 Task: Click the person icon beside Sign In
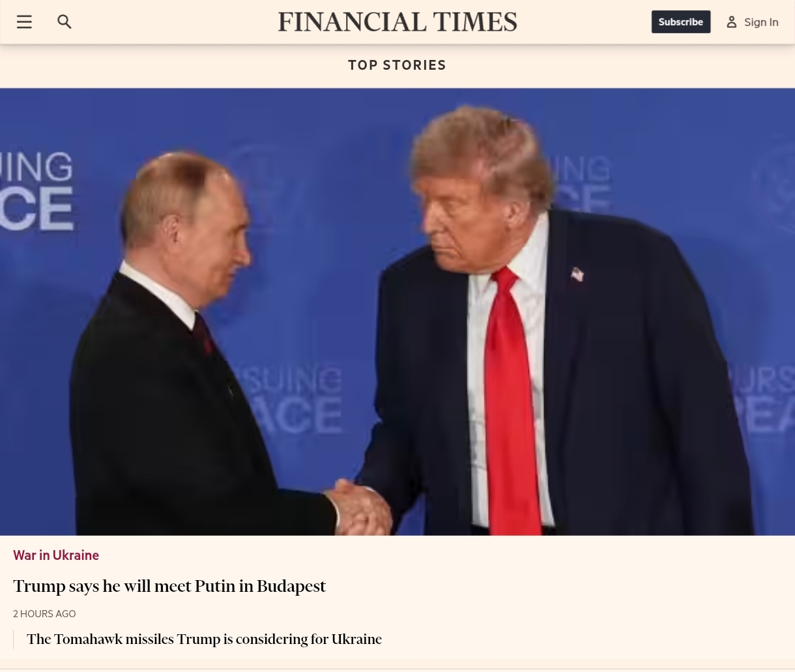coord(732,22)
